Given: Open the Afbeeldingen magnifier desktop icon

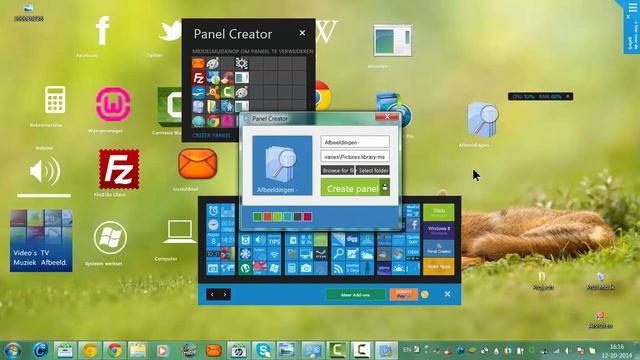Looking at the screenshot, I should click(x=483, y=120).
